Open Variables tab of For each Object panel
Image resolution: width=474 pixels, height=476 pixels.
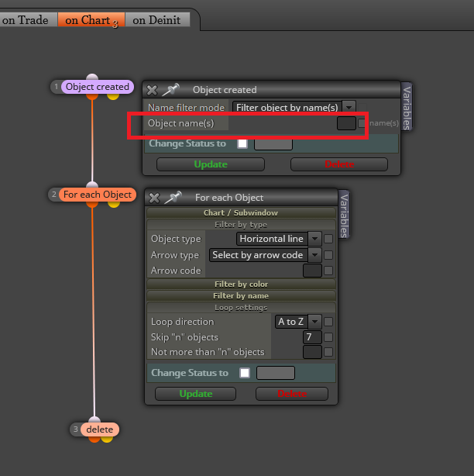pos(344,215)
